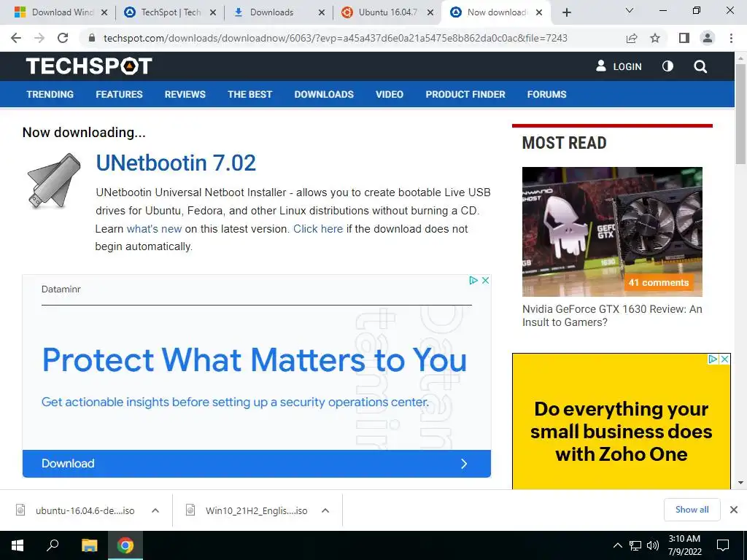Read Nvidia GeForce GTX 1630 Review article
The height and width of the screenshot is (560, 747).
[x=612, y=315]
